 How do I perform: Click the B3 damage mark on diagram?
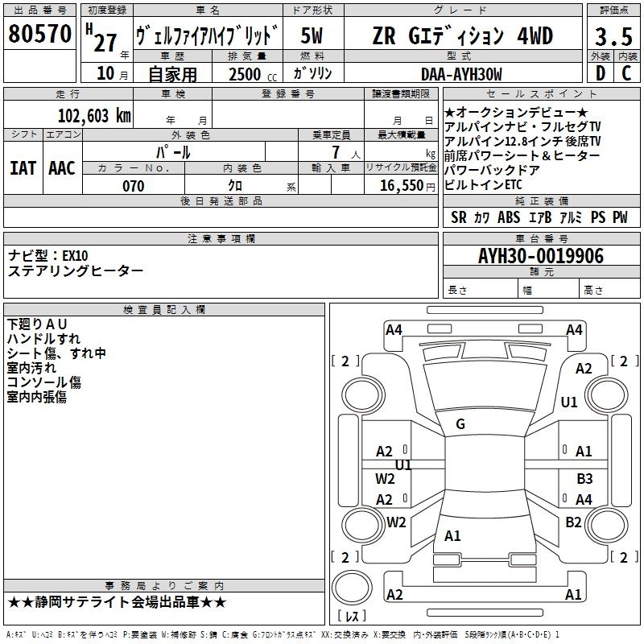584,478
